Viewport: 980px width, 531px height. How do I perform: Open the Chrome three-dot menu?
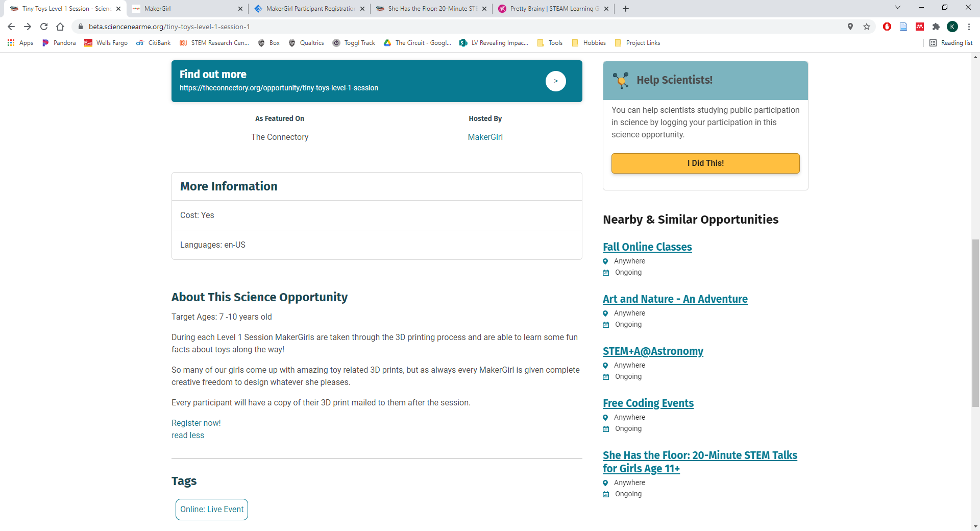click(x=969, y=27)
